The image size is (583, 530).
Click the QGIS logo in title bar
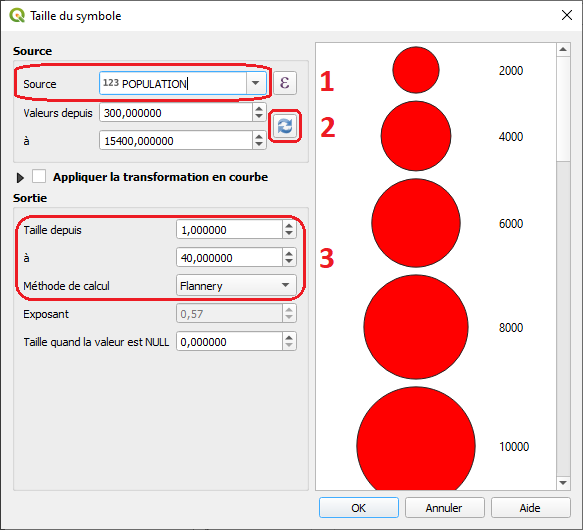17,16
